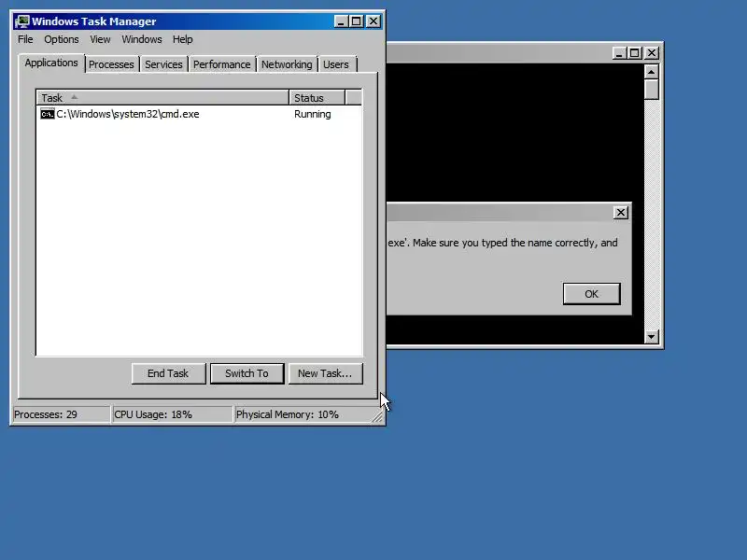Viewport: 747px width, 560px height.
Task: Maximize the Windows Task Manager window
Action: point(356,21)
